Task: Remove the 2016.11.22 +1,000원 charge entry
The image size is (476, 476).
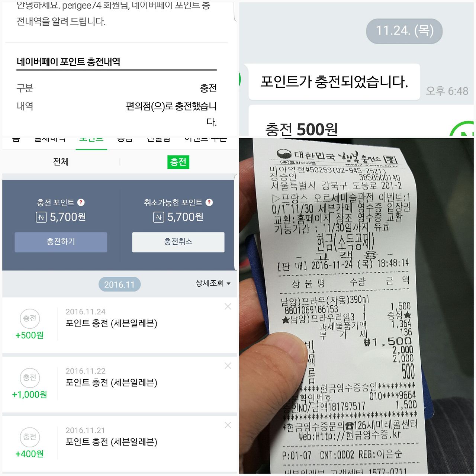Action: pos(228,366)
